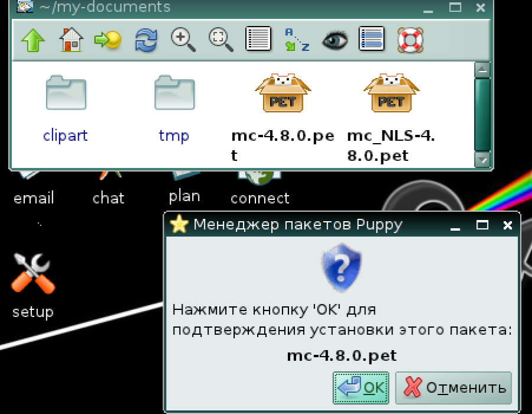This screenshot has width=532, height=414.
Task: Maximize the my-documents window
Action: point(455,7)
